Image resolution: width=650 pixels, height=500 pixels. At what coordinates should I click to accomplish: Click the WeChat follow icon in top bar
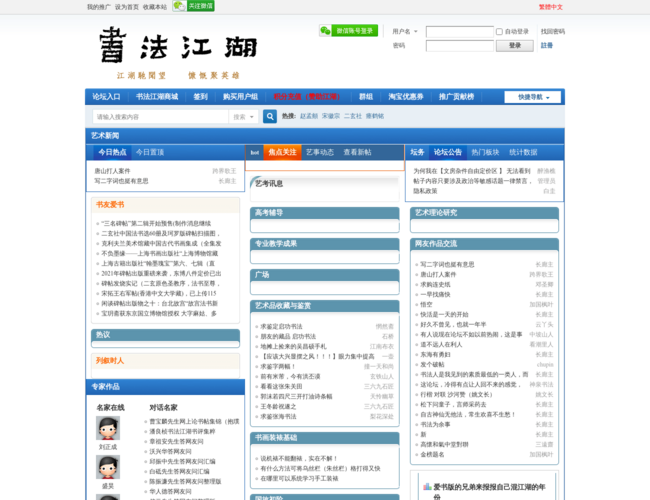[x=194, y=6]
